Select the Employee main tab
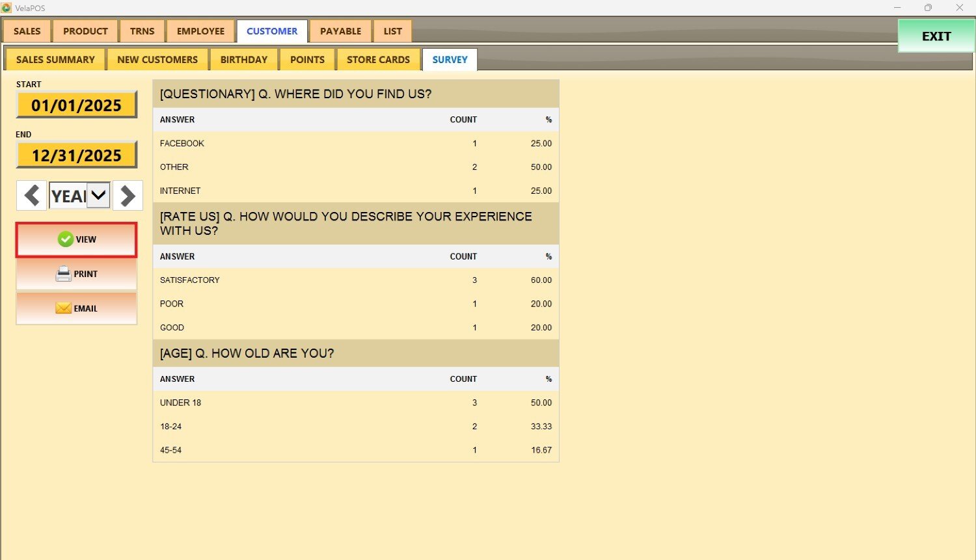The image size is (976, 560). [x=200, y=31]
